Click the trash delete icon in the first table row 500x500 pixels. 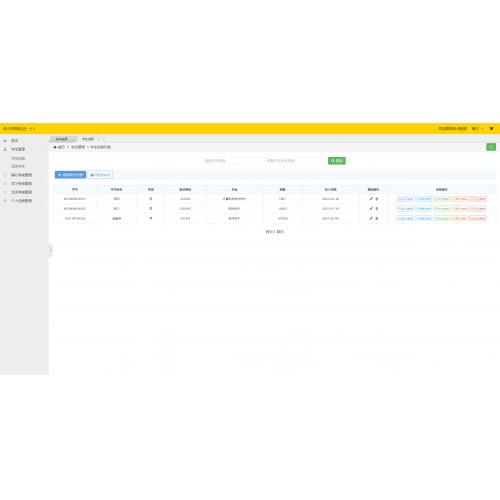point(377,199)
